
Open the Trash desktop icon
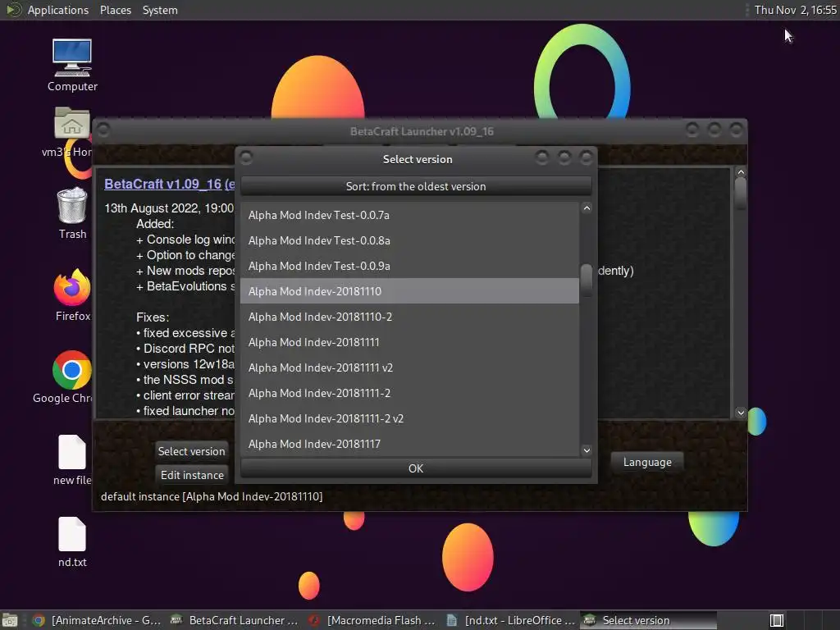72,212
